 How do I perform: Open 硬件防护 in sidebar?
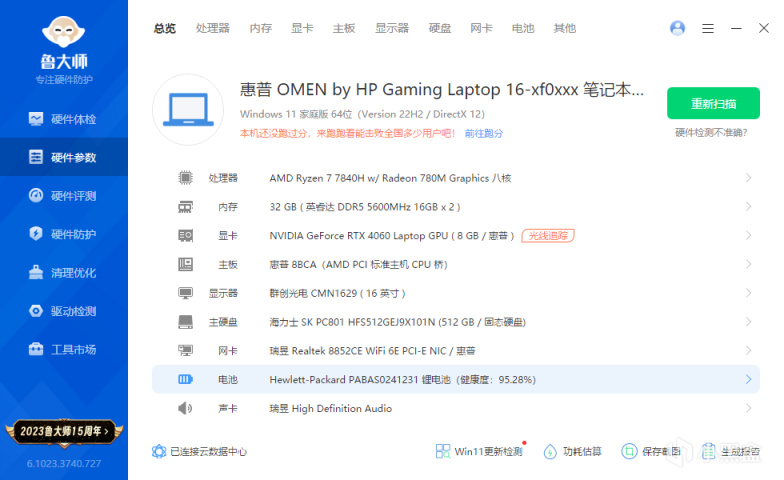(x=64, y=234)
